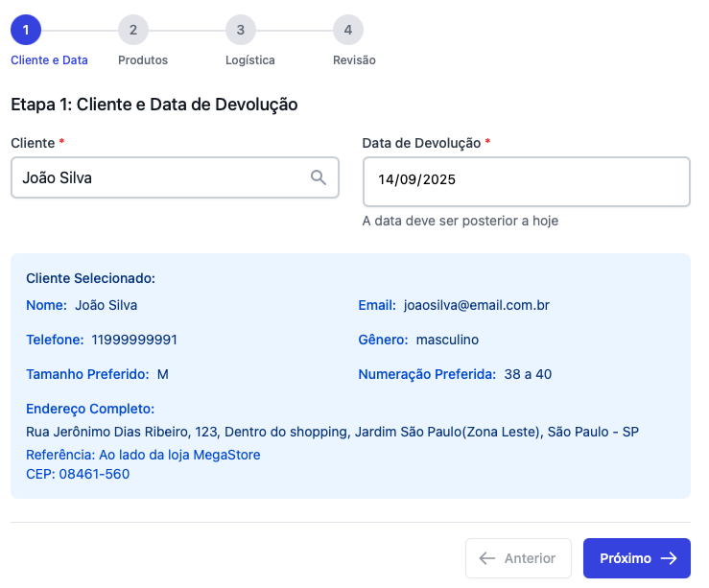Switch to the Produtos step label

143,60
